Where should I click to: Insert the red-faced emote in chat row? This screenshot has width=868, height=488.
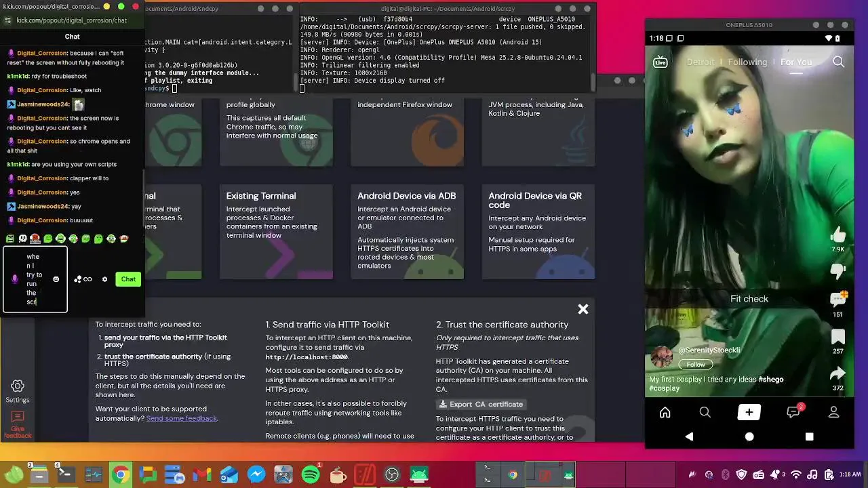pos(35,239)
